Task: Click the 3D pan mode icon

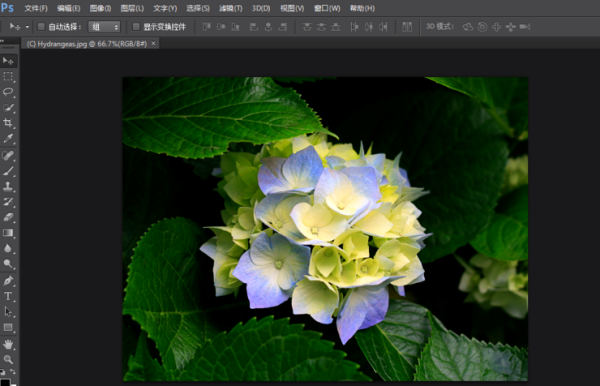Action: coord(496,27)
